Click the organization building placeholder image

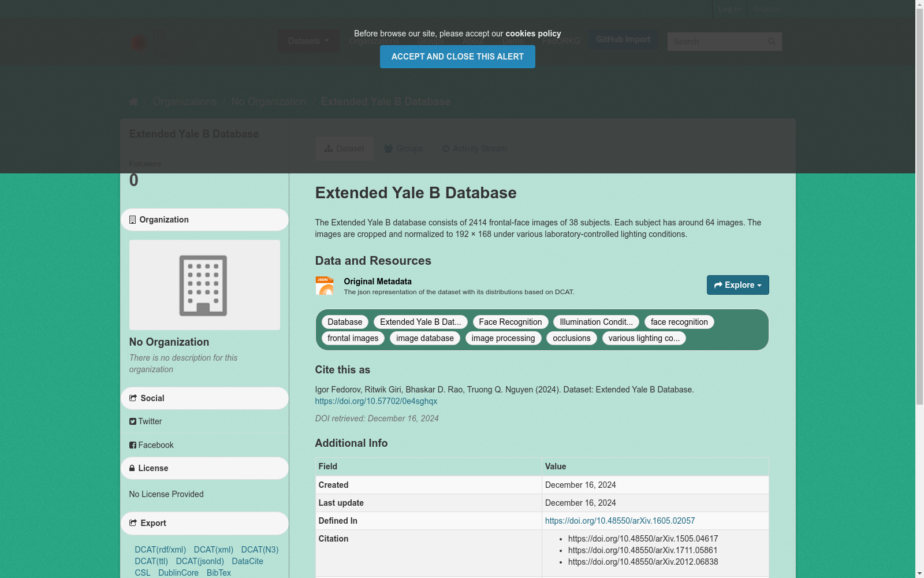(x=204, y=285)
